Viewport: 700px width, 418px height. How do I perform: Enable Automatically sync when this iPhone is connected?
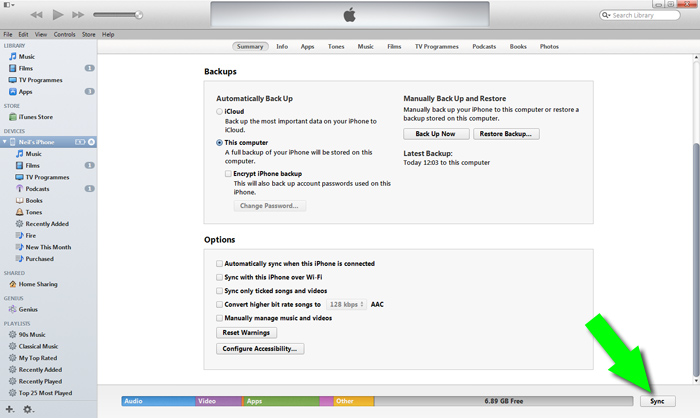tap(219, 263)
